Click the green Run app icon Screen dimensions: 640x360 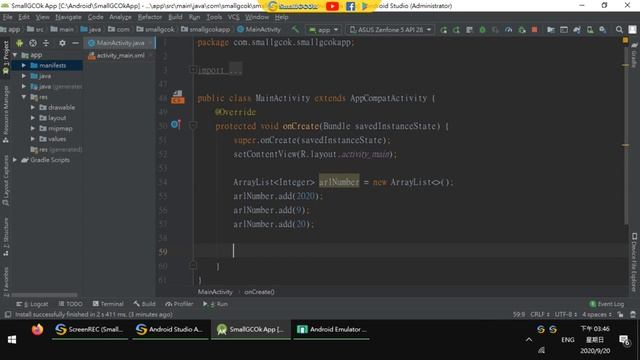[443, 30]
